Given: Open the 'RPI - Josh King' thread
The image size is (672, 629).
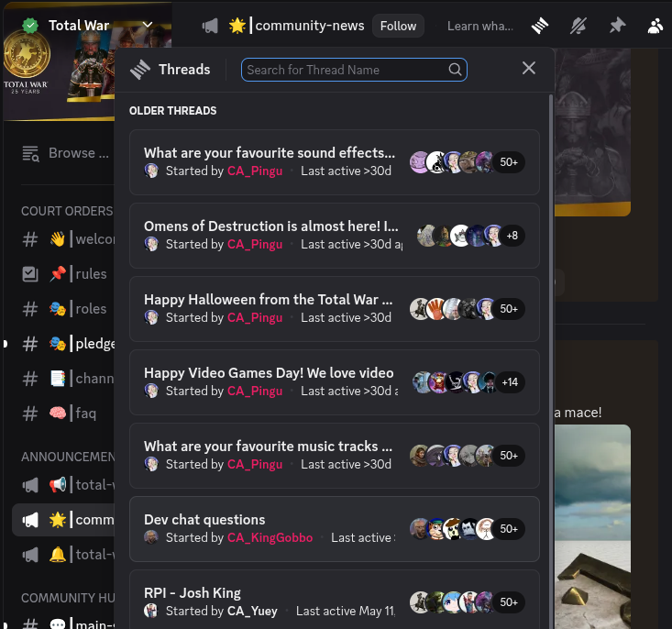Looking at the screenshot, I should (x=335, y=600).
